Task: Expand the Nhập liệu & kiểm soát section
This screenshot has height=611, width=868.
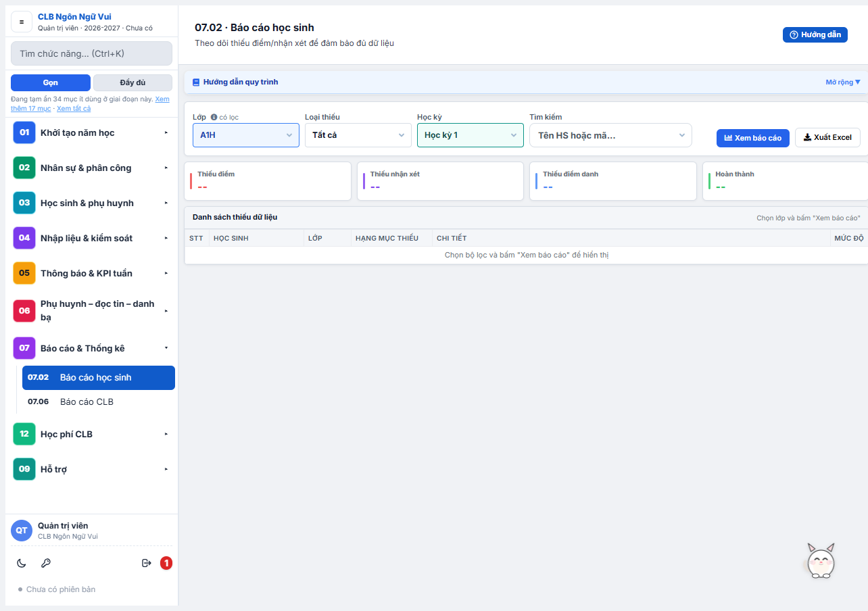Action: coord(92,238)
